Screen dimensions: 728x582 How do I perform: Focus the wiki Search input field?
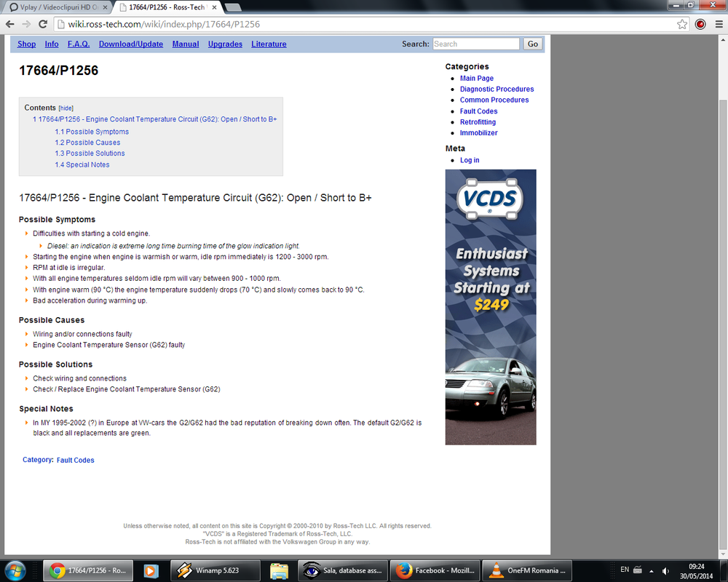(x=476, y=44)
